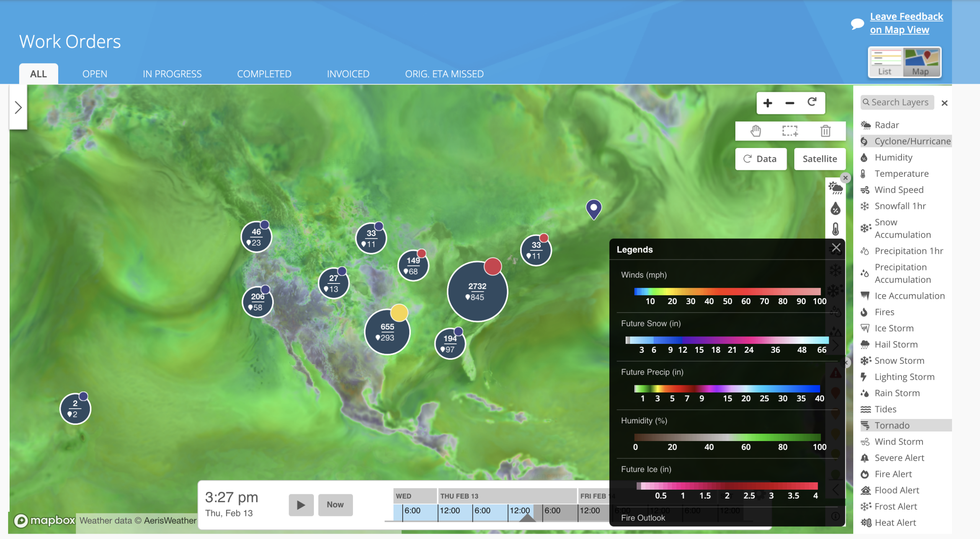Click the Satellite button
The image size is (980, 539).
coord(819,159)
